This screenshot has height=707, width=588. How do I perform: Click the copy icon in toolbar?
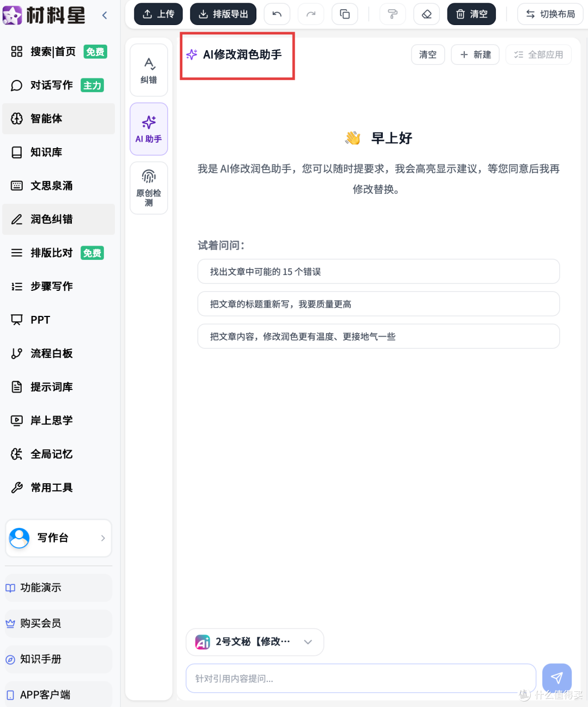345,14
